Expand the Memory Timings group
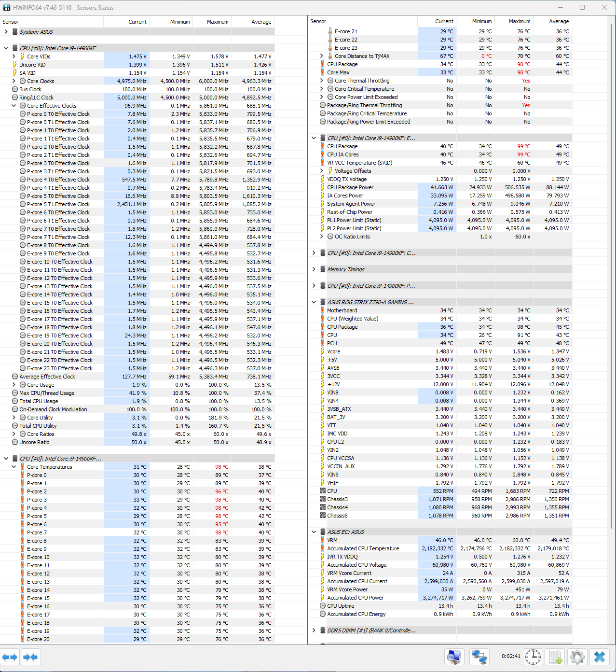The height and width of the screenshot is (672, 616). pos(314,269)
